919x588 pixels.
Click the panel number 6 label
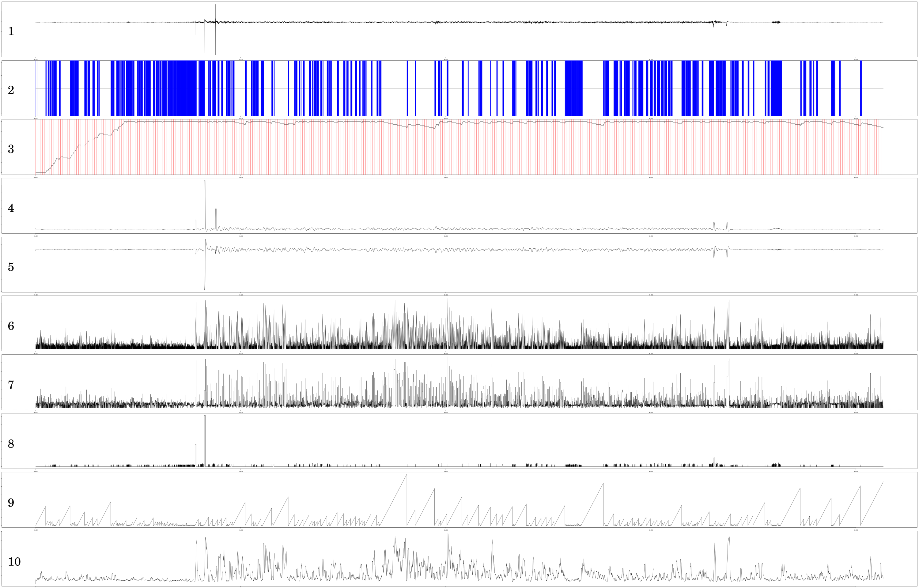coord(11,326)
